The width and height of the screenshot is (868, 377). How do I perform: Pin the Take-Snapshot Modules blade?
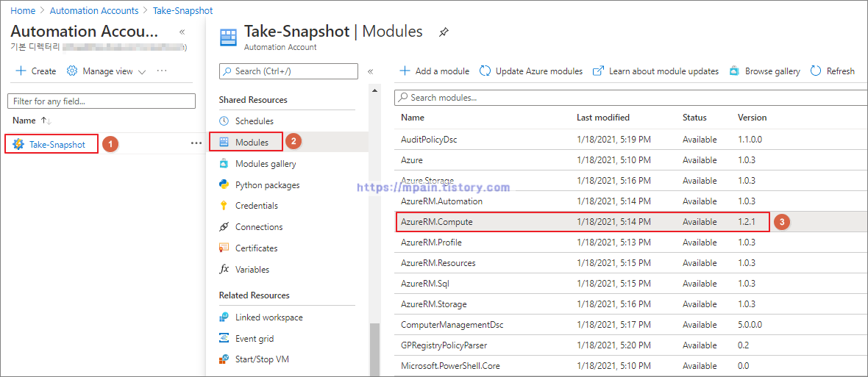(x=443, y=32)
